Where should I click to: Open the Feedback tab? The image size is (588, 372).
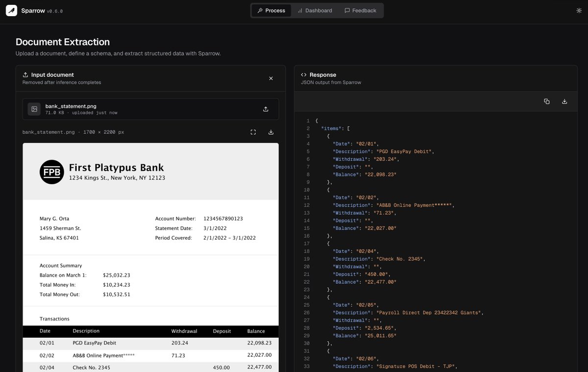[360, 10]
